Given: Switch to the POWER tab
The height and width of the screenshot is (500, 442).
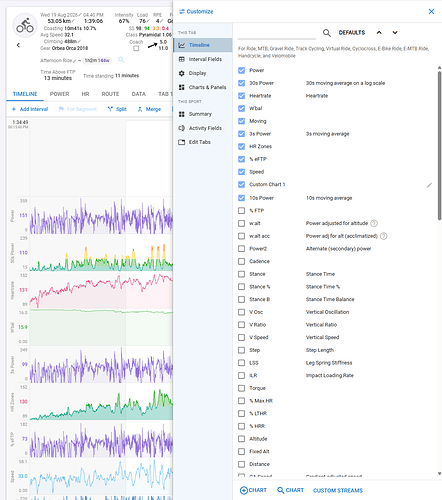Looking at the screenshot, I should pyautogui.click(x=59, y=94).
